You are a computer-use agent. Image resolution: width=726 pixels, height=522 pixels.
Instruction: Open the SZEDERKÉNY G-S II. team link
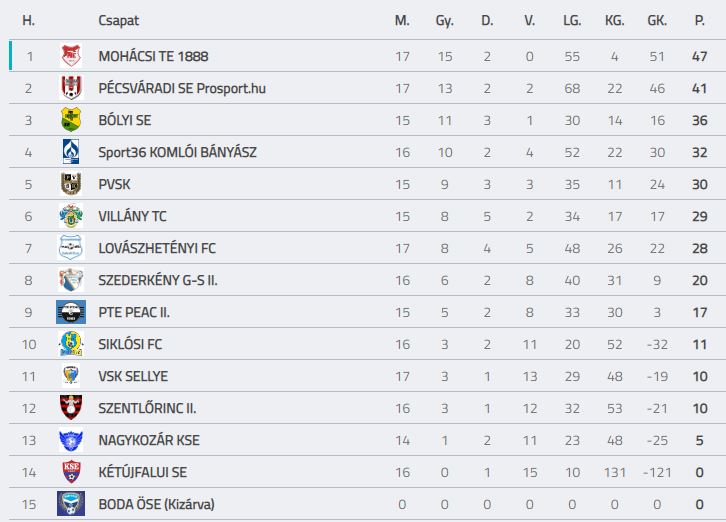coord(157,280)
